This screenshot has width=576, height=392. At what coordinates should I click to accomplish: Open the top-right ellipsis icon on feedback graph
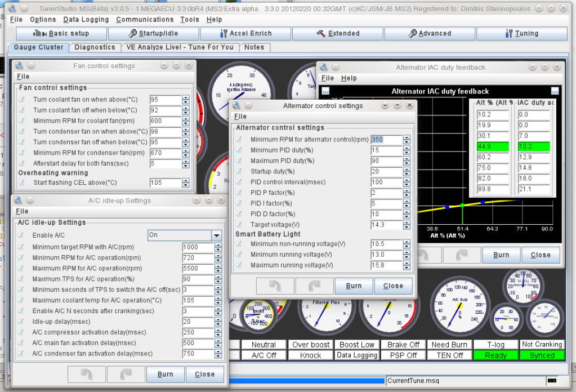tap(555, 91)
